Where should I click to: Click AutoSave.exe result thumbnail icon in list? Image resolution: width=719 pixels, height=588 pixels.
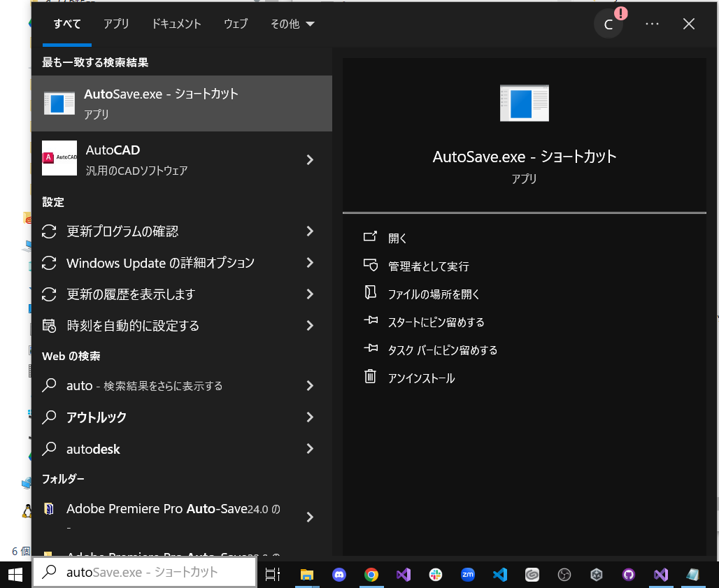tap(59, 103)
